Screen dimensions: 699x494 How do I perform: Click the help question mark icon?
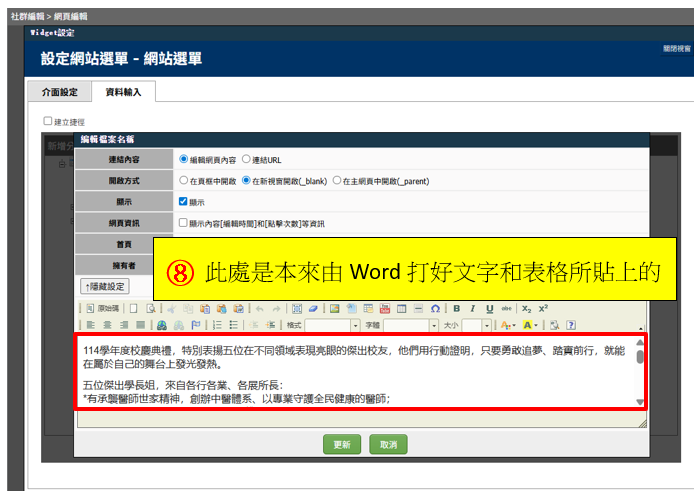(x=571, y=325)
